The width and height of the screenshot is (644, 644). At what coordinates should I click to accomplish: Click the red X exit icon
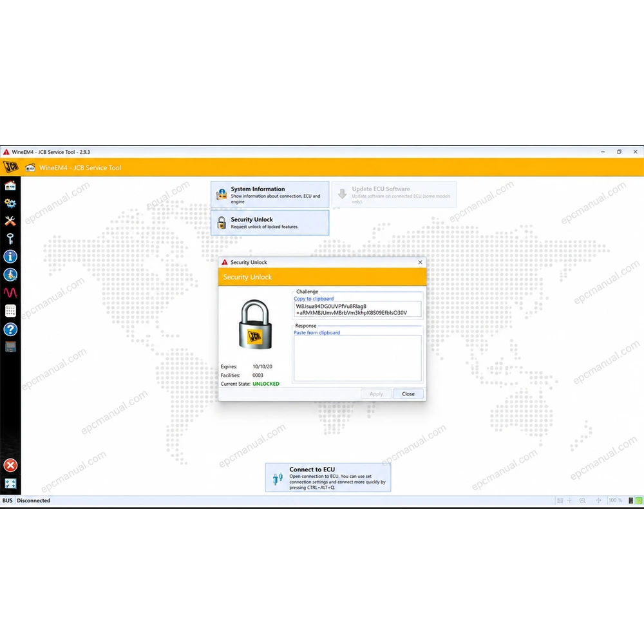[x=10, y=466]
